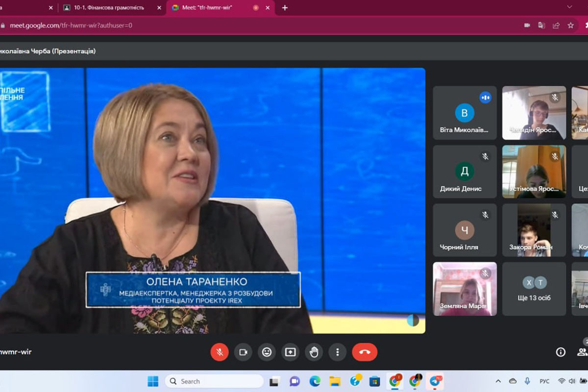The image size is (588, 392).
Task: Open Wi-Fi network tray icon
Action: pyautogui.click(x=562, y=381)
